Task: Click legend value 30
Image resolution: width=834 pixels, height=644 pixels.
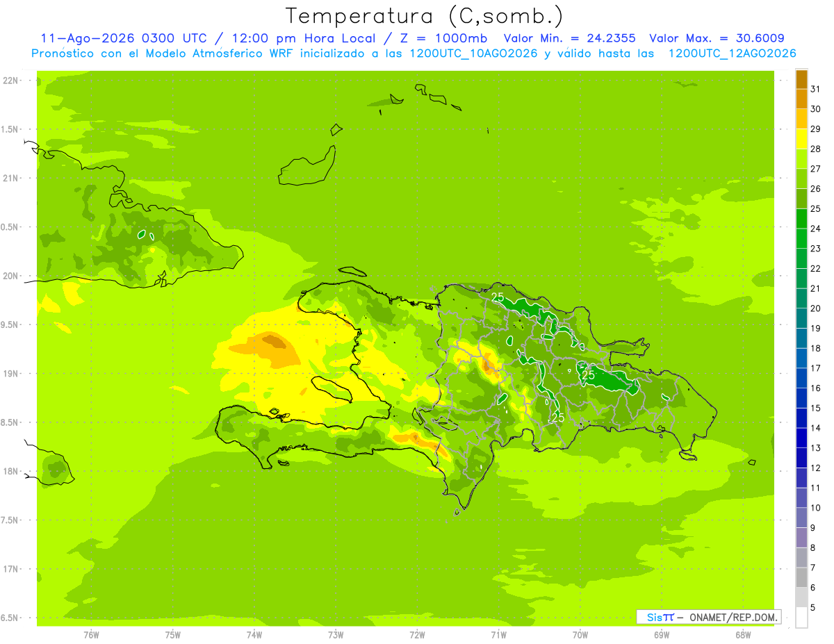Action: coord(816,109)
